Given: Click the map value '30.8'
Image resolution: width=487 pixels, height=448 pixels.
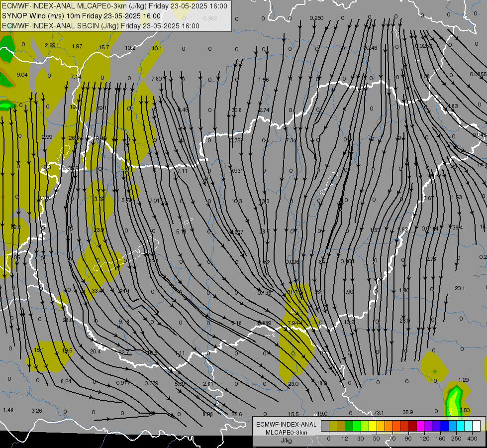Looking at the screenshot, I should (236, 110).
